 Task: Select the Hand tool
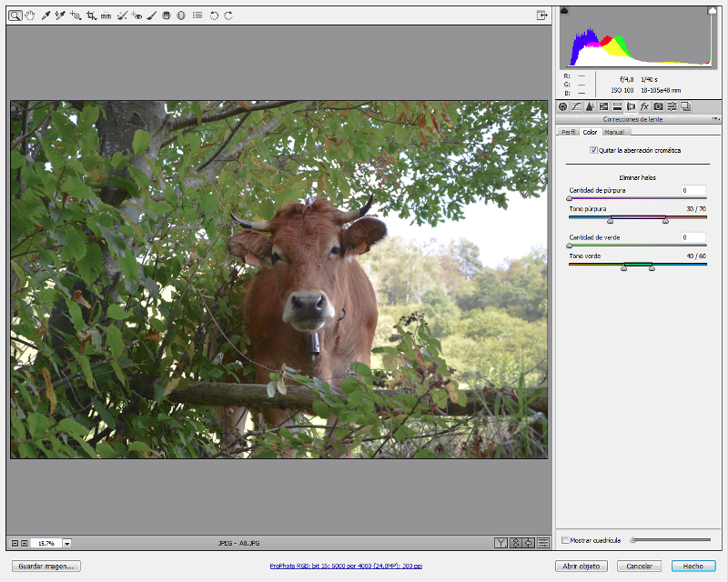pos(30,15)
